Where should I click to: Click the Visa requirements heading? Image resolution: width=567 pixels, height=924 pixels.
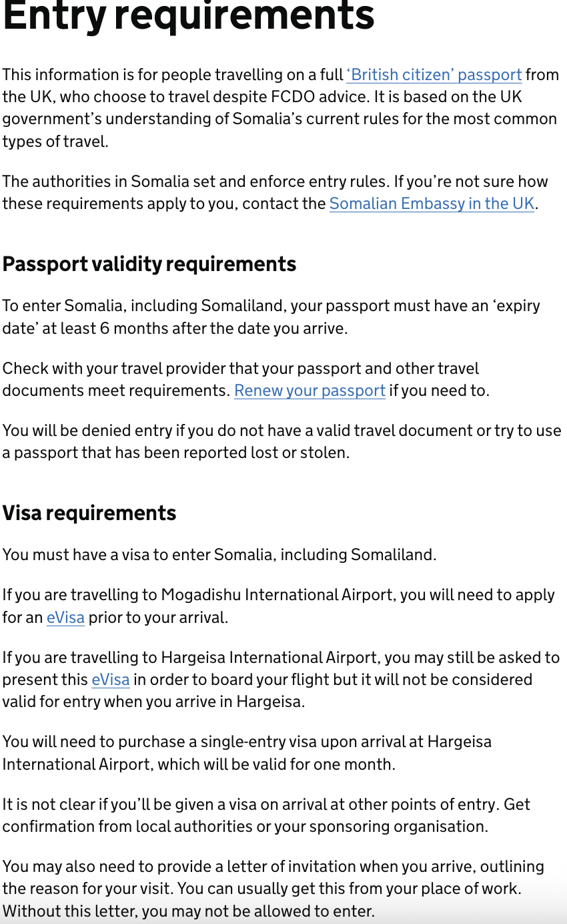point(89,513)
